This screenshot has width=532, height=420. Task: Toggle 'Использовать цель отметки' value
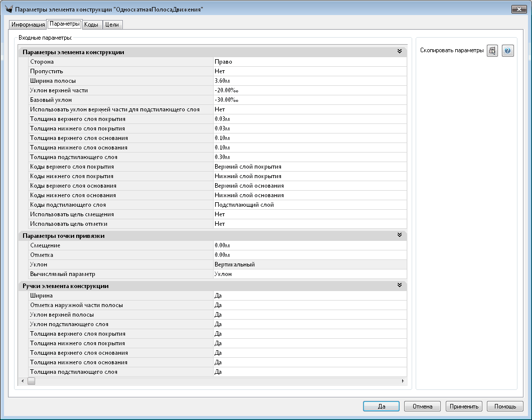point(309,224)
